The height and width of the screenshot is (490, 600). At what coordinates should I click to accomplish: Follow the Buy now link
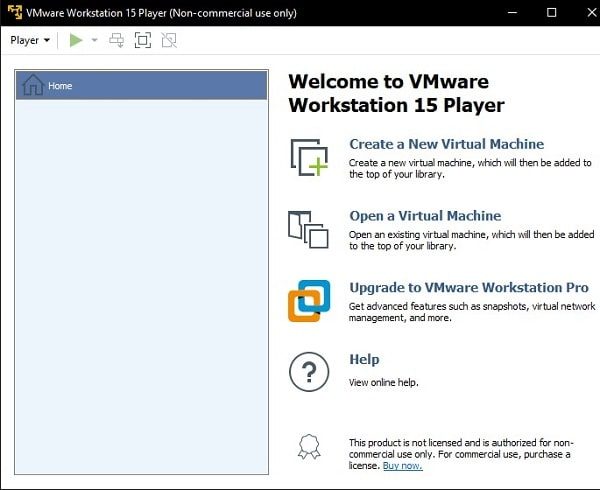(x=403, y=466)
